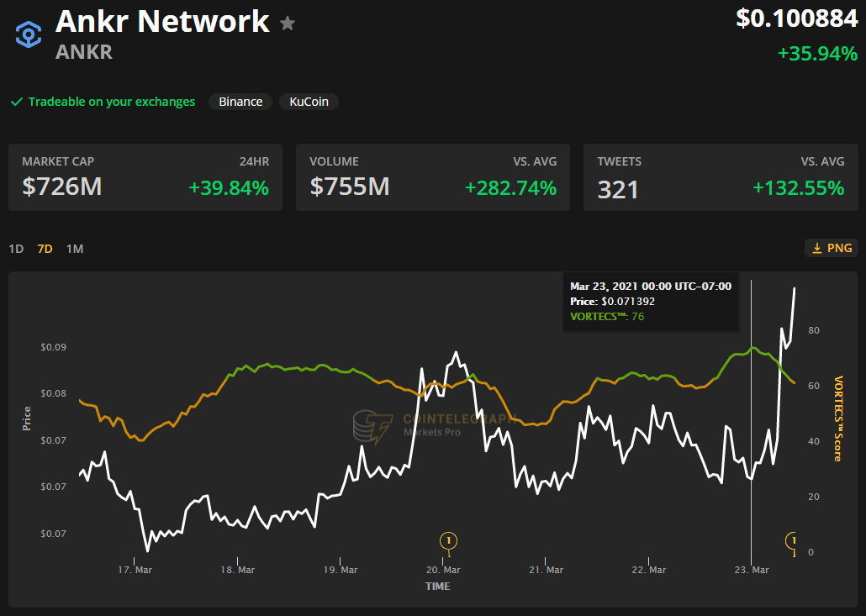
Task: Click the $726M market cap value
Action: (x=62, y=187)
